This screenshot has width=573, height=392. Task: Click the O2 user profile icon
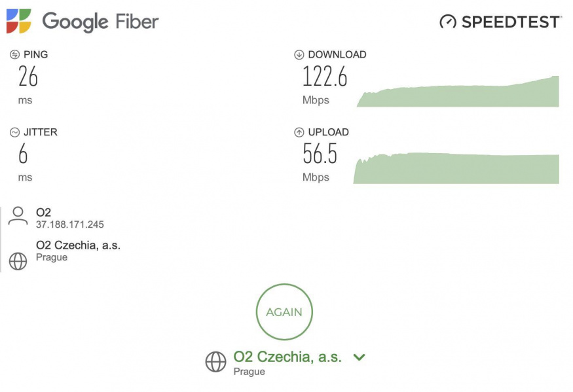[x=18, y=217]
